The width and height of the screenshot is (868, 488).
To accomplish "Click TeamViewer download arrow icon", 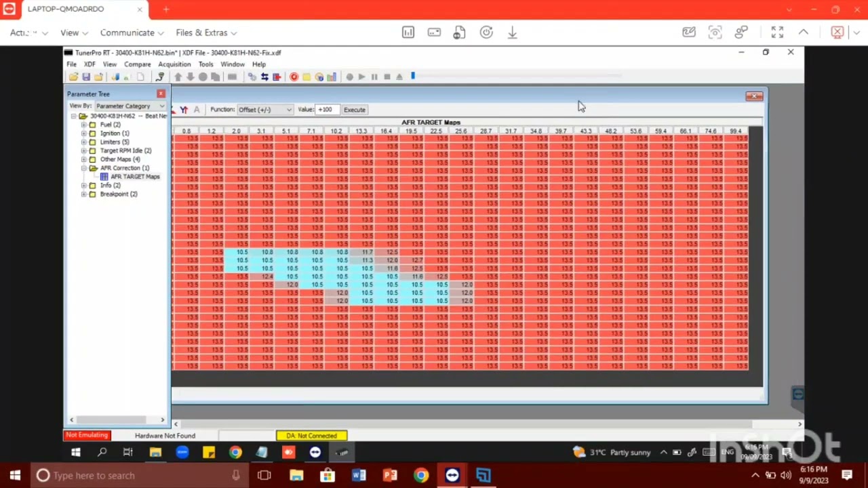I will (x=512, y=33).
